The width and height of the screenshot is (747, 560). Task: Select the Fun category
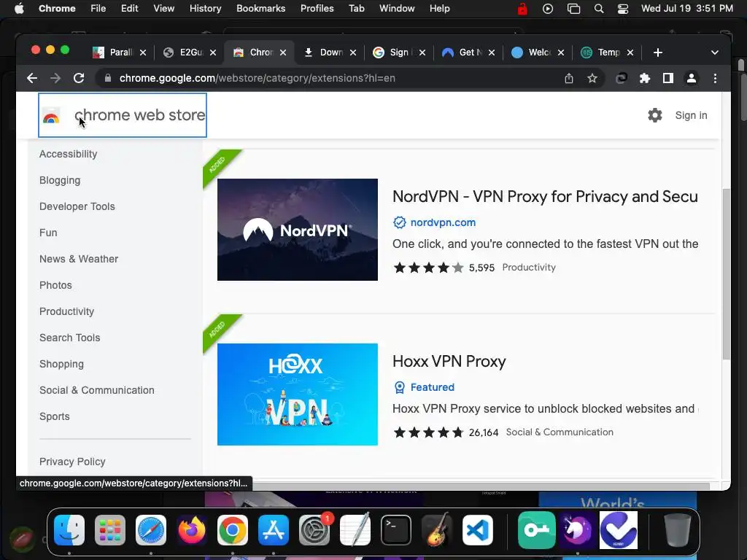pos(48,233)
